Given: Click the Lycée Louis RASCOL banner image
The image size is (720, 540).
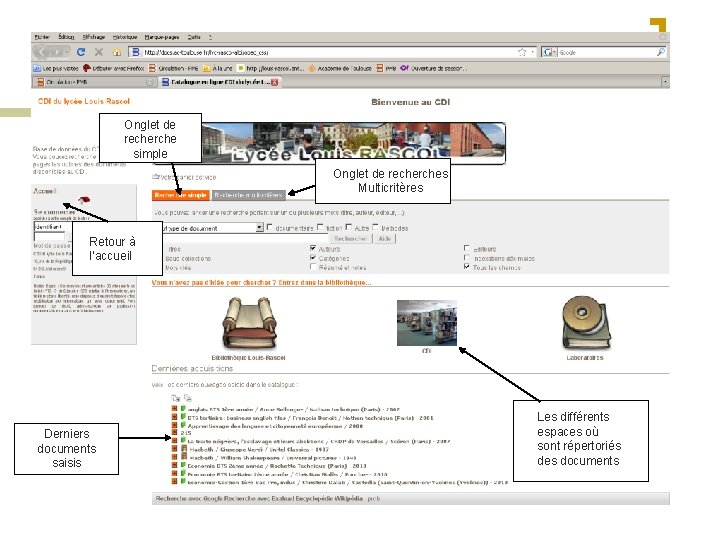Looking at the screenshot, I should point(354,143).
